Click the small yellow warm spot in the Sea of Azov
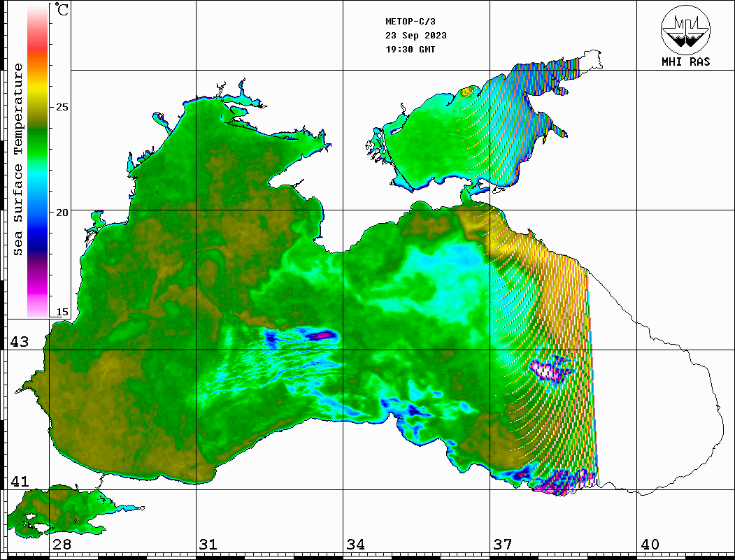735x560 pixels. tap(466, 92)
